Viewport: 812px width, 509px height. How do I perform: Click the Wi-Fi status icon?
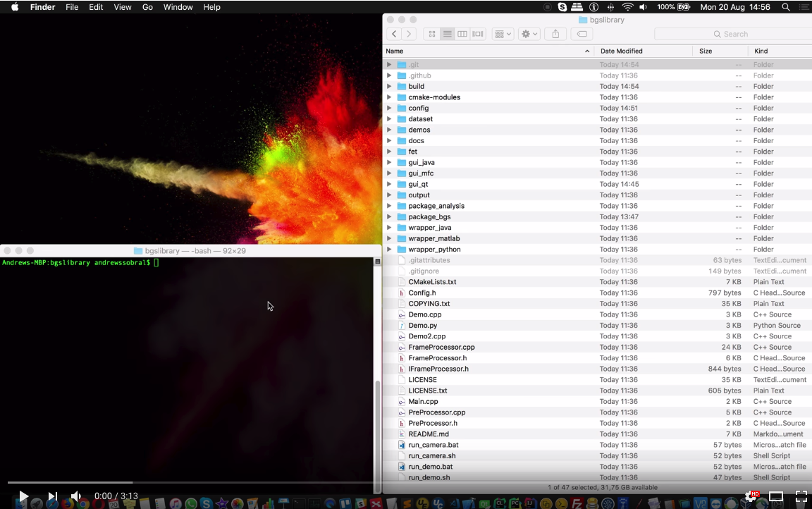(x=627, y=7)
